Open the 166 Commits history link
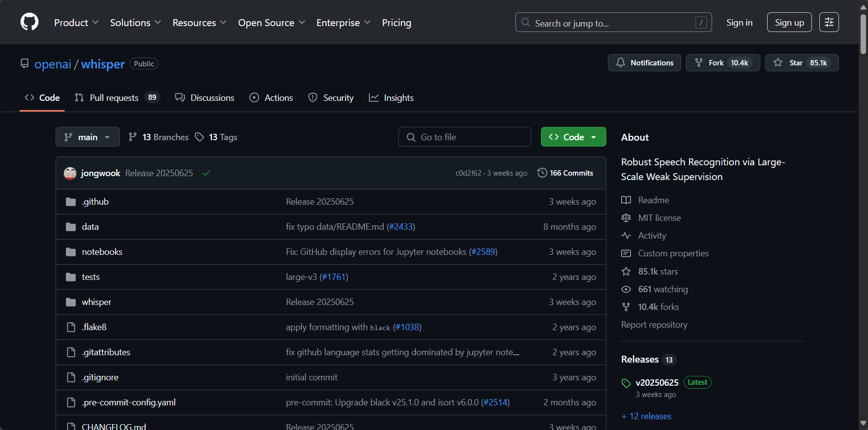The width and height of the screenshot is (868, 430). tap(566, 173)
